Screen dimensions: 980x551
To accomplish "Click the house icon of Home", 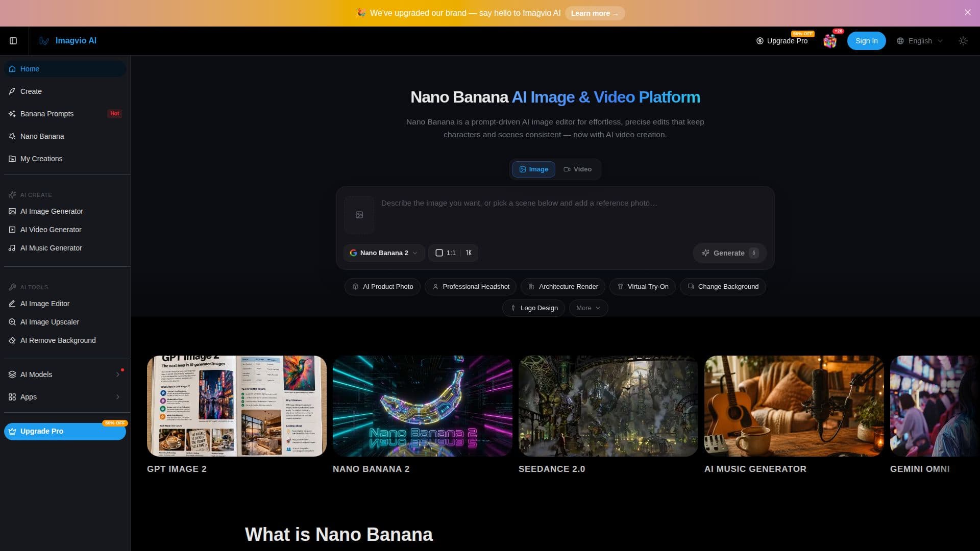I will tap(12, 69).
